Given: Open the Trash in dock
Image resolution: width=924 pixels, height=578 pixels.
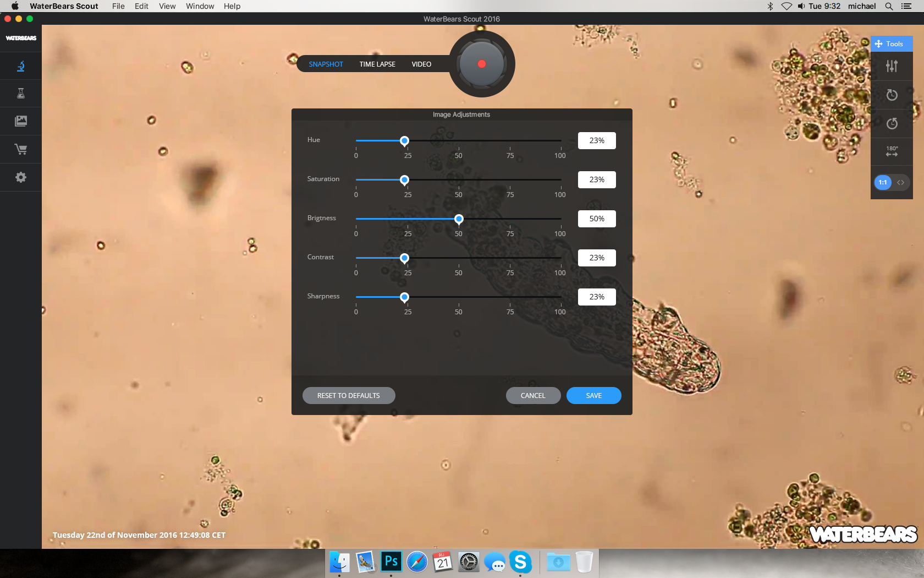Looking at the screenshot, I should [584, 562].
